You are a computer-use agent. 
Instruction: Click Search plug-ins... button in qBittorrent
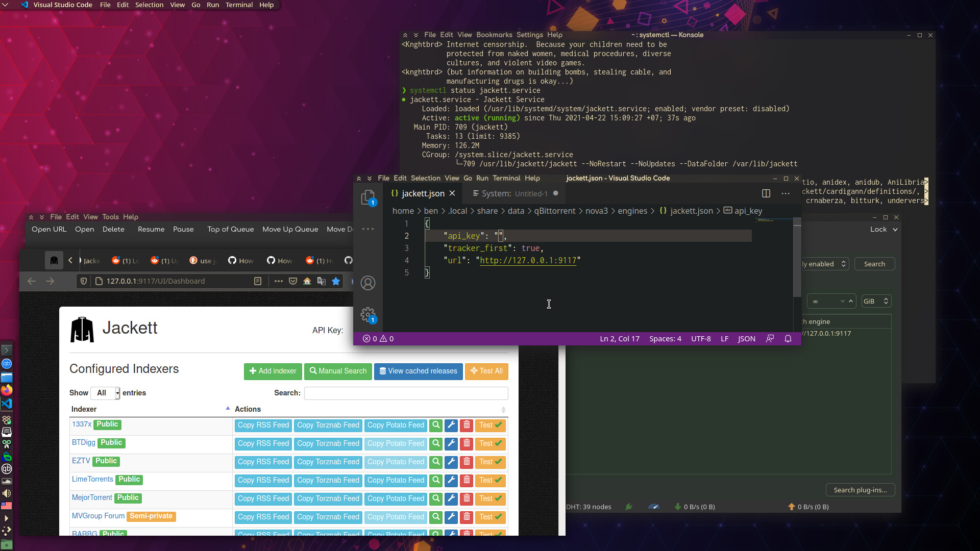point(861,490)
